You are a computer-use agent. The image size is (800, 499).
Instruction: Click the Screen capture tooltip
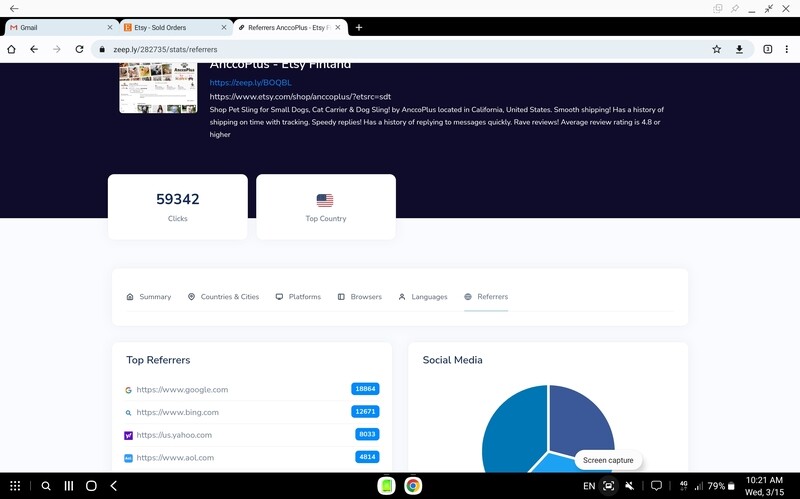(x=608, y=460)
